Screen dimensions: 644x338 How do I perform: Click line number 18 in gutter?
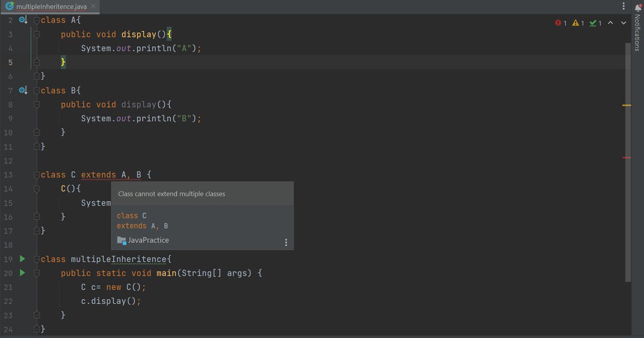[x=8, y=245]
